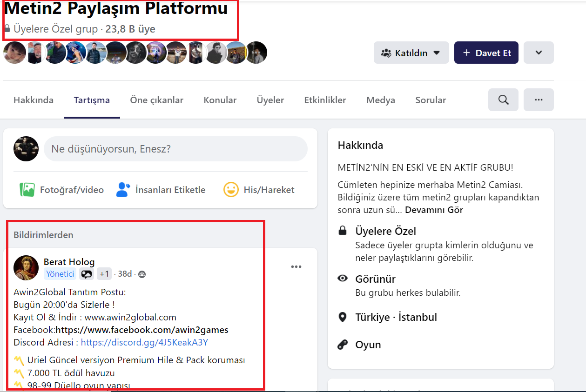
Task: Open the Üyeler tab
Action: pyautogui.click(x=270, y=100)
